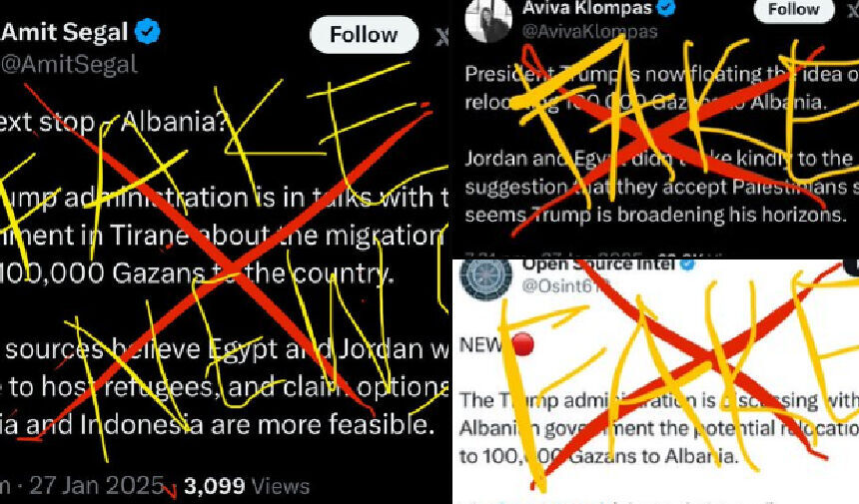
Task: Open the Open Source Intel avatar
Action: click(x=484, y=277)
